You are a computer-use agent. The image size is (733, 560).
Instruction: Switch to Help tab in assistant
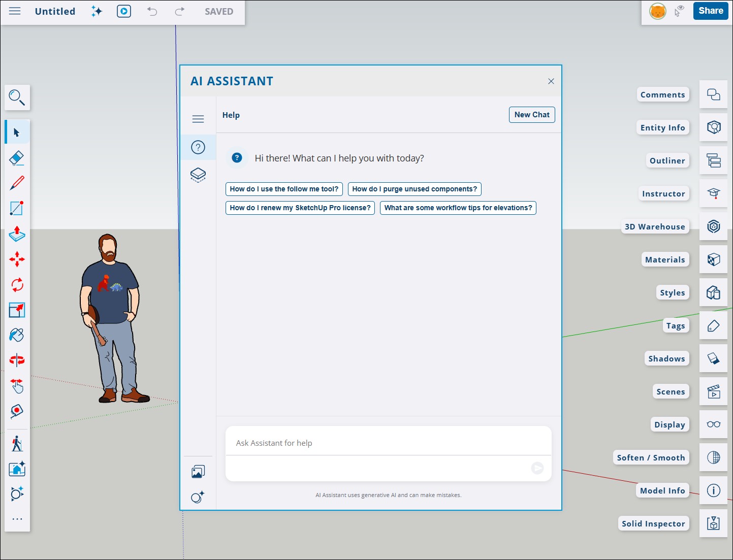coord(198,147)
